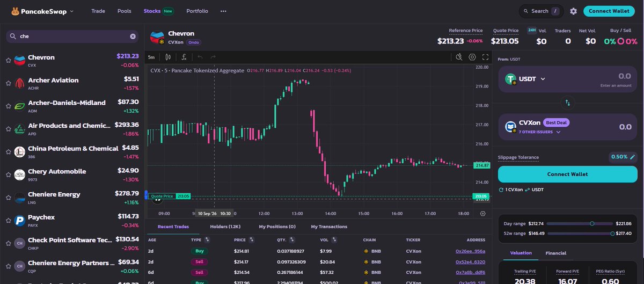Toggle the star for Air Products and Chemicals
Screen dimensions: 644x284
click(8, 129)
